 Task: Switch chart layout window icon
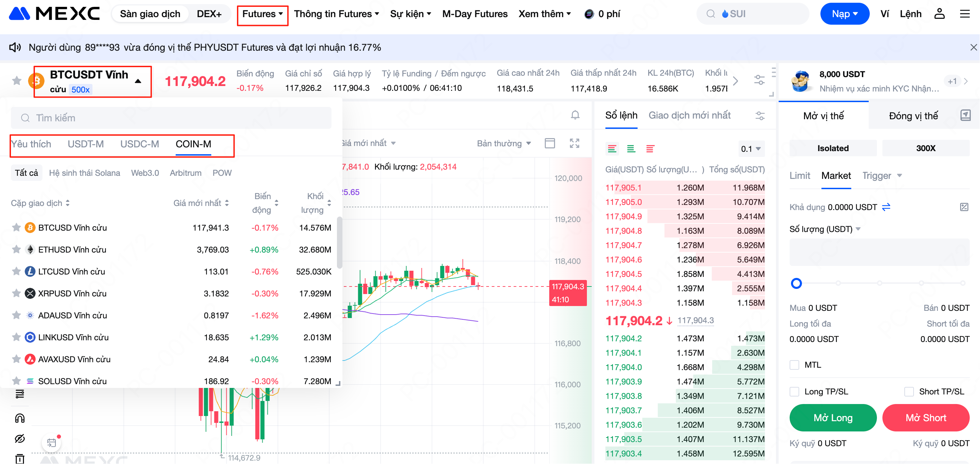550,144
